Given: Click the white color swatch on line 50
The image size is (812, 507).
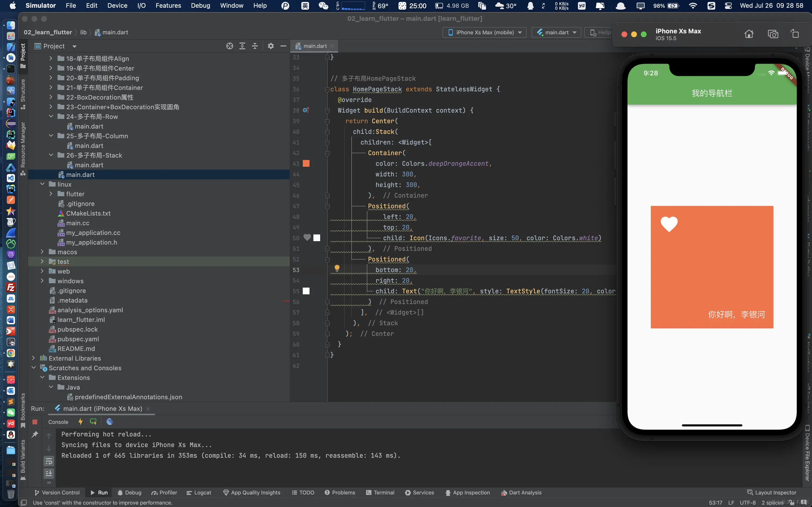Looking at the screenshot, I should (x=317, y=238).
